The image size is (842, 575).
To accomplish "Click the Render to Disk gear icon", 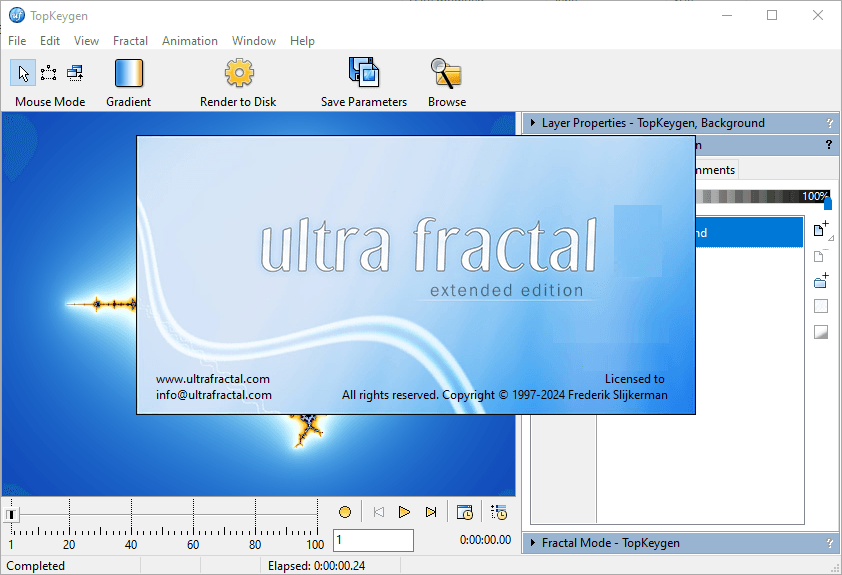I will click(239, 73).
